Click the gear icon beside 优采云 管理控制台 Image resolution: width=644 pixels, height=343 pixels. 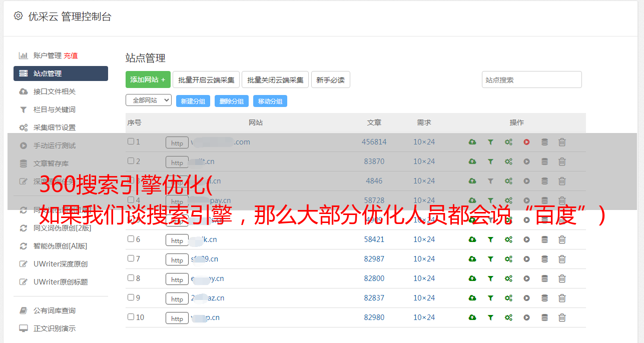click(x=18, y=16)
